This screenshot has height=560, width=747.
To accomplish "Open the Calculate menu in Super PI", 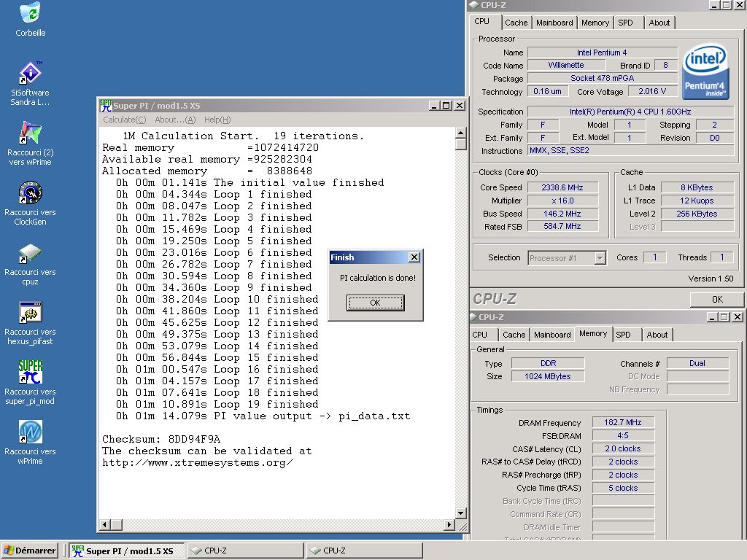I will click(124, 120).
